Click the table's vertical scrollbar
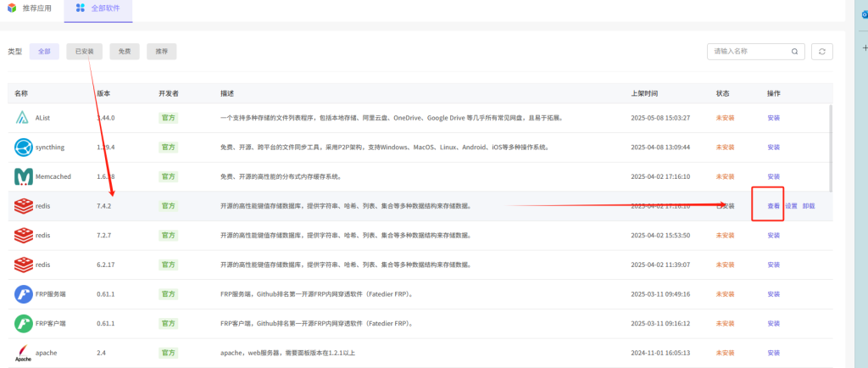The height and width of the screenshot is (368, 868). coord(830,148)
